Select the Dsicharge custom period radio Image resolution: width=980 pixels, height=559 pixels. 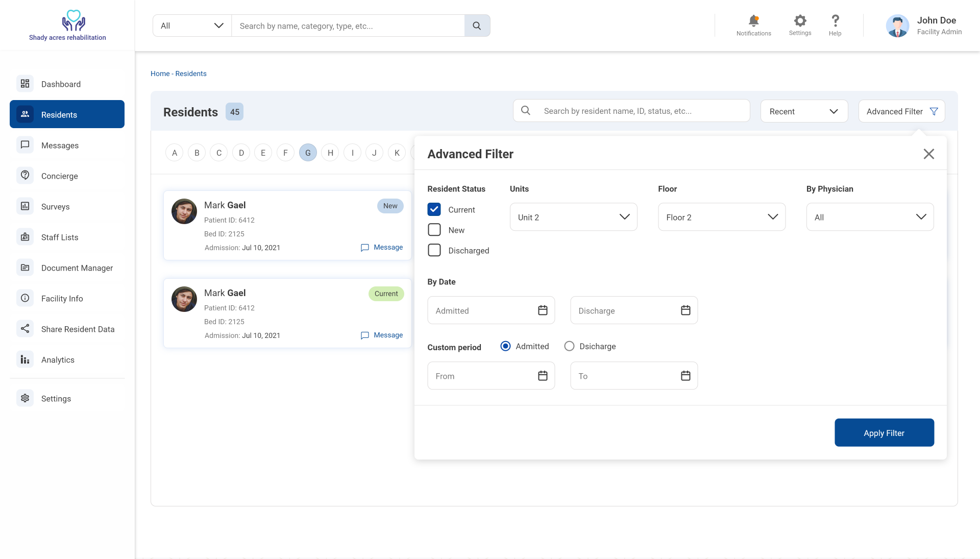pos(569,346)
